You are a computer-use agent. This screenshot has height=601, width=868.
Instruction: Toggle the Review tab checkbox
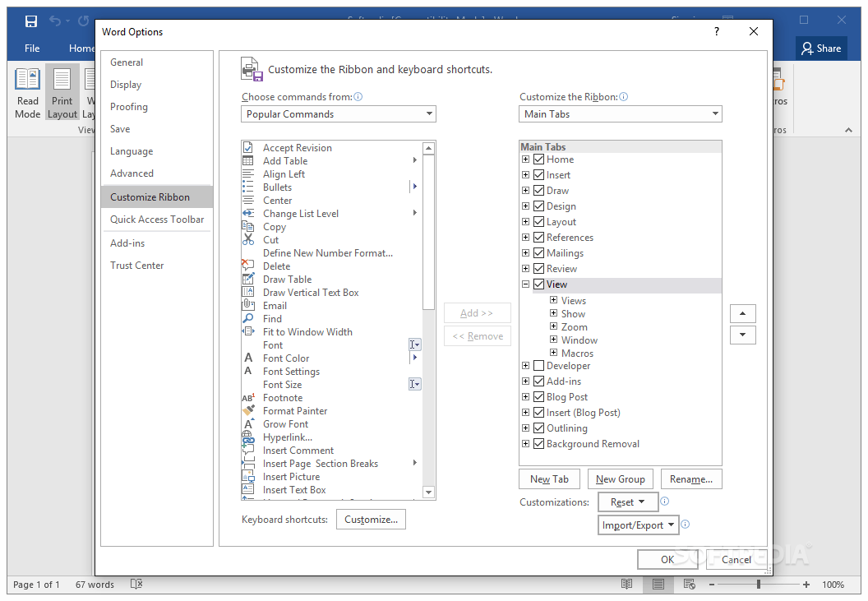click(x=538, y=268)
